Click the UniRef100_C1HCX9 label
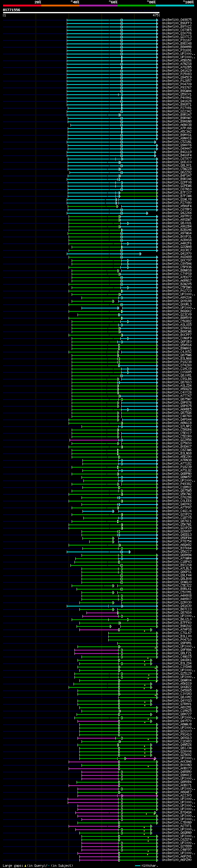 tap(177, 369)
